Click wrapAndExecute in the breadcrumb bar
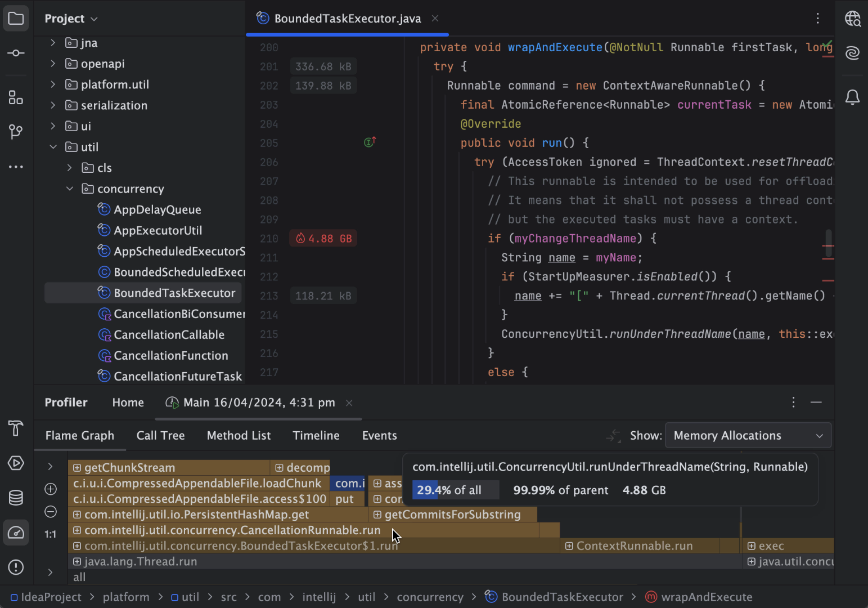This screenshot has width=868, height=608. (707, 597)
